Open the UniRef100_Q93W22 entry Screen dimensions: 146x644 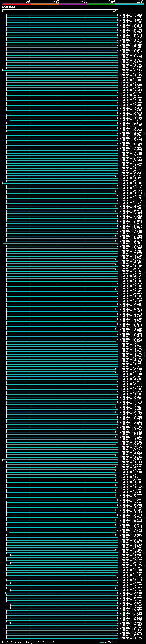coord(131,52)
